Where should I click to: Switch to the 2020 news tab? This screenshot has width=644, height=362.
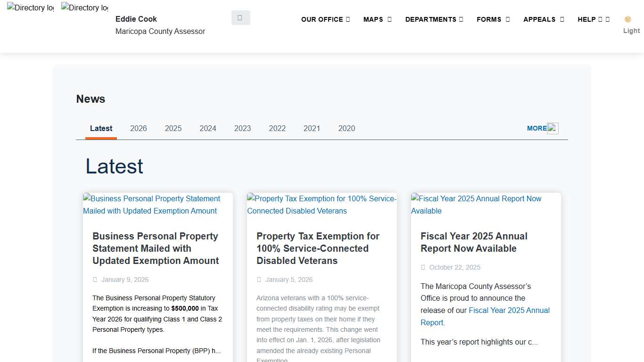[347, 128]
